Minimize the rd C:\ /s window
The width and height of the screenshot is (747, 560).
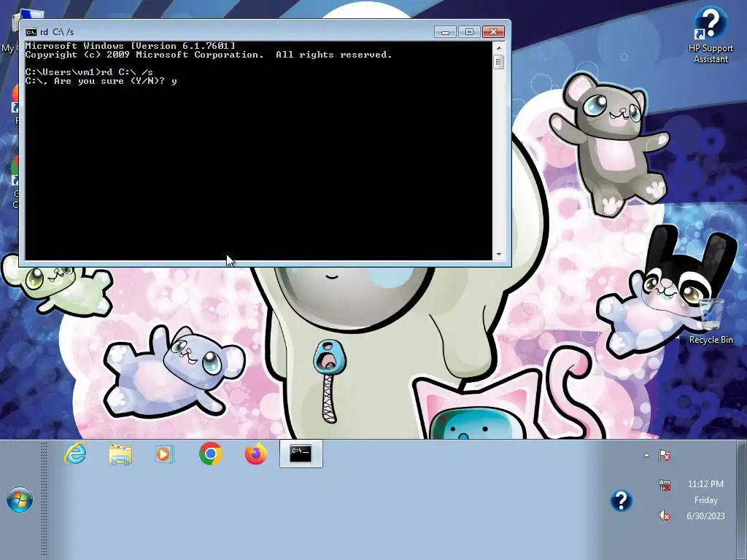point(445,32)
